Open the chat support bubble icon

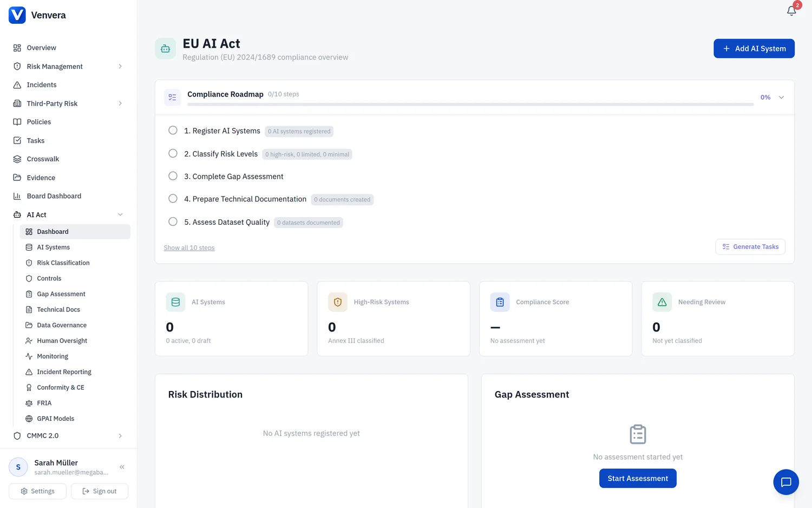786,482
